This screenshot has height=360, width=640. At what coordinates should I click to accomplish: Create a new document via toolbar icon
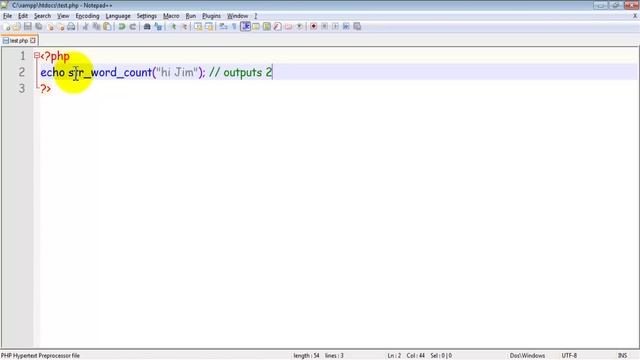(7, 27)
